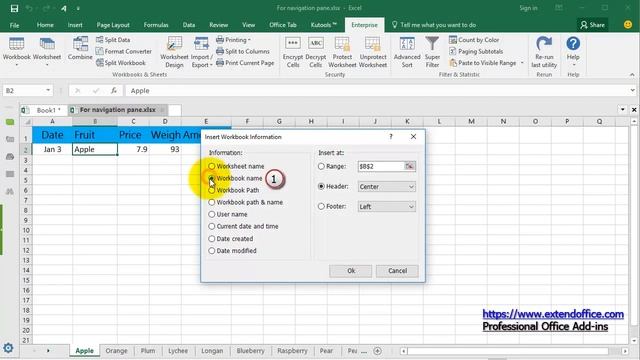Screen dimensions: 640x360
Task: Open the Kutools Workbook tools
Action: (x=16, y=51)
